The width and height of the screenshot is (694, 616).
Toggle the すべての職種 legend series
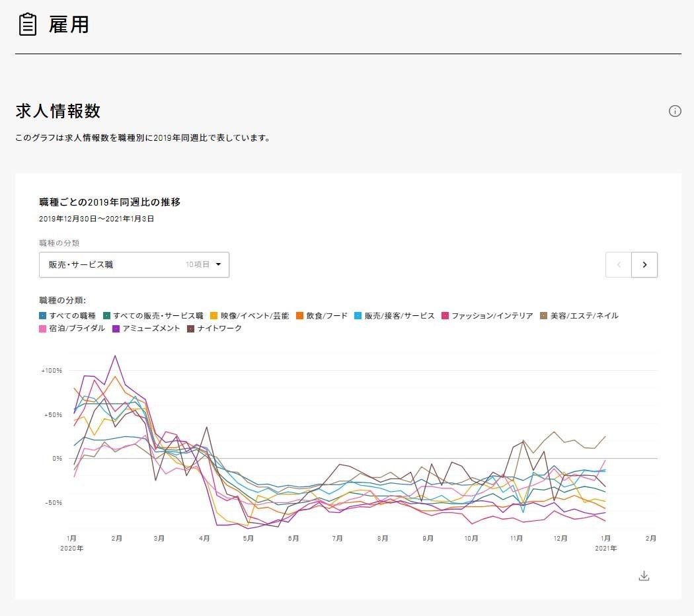[67, 316]
